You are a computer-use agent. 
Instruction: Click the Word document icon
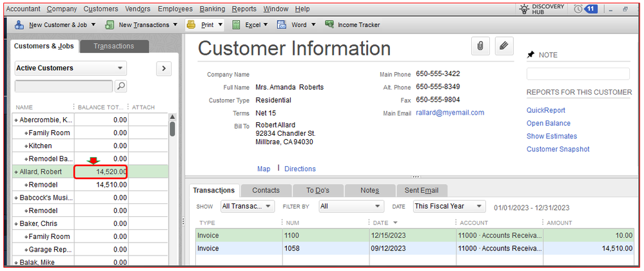point(282,25)
